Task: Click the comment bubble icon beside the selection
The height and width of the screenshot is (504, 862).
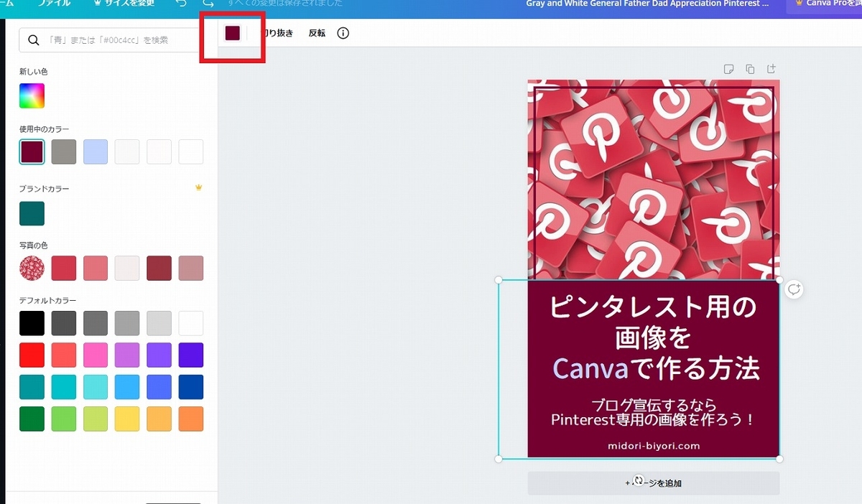Action: [x=794, y=289]
